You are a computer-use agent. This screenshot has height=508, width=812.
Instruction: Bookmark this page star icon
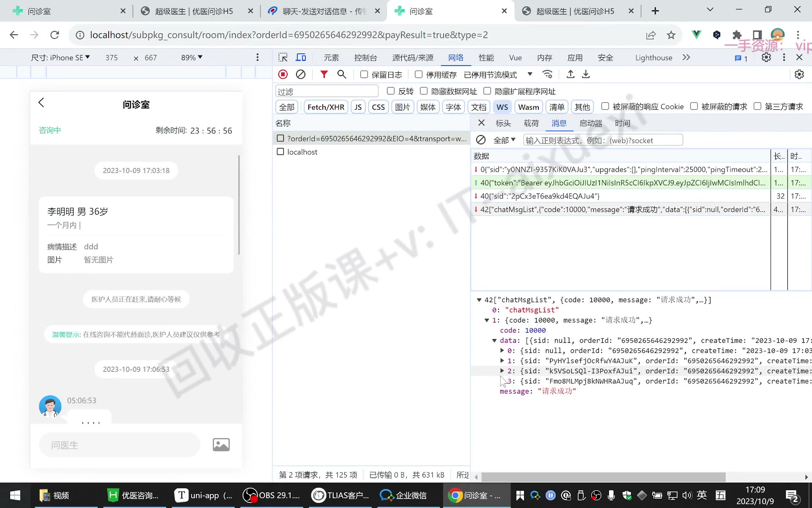[x=671, y=35]
